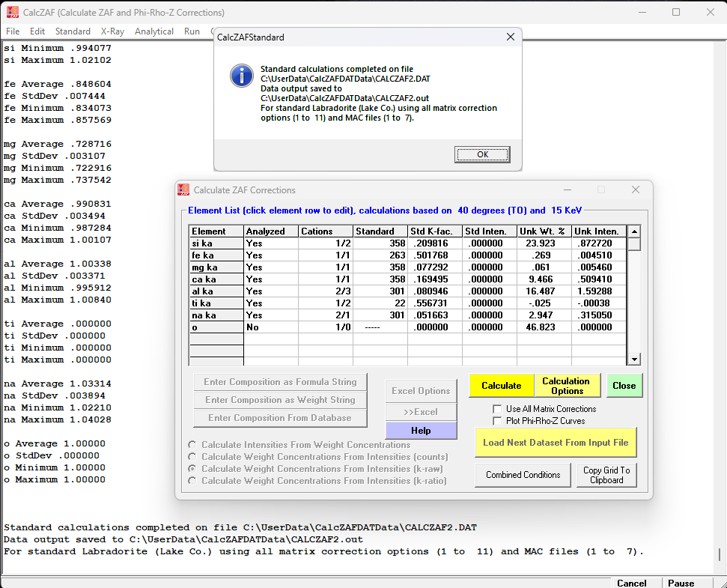Open Calculation Options

click(x=567, y=386)
